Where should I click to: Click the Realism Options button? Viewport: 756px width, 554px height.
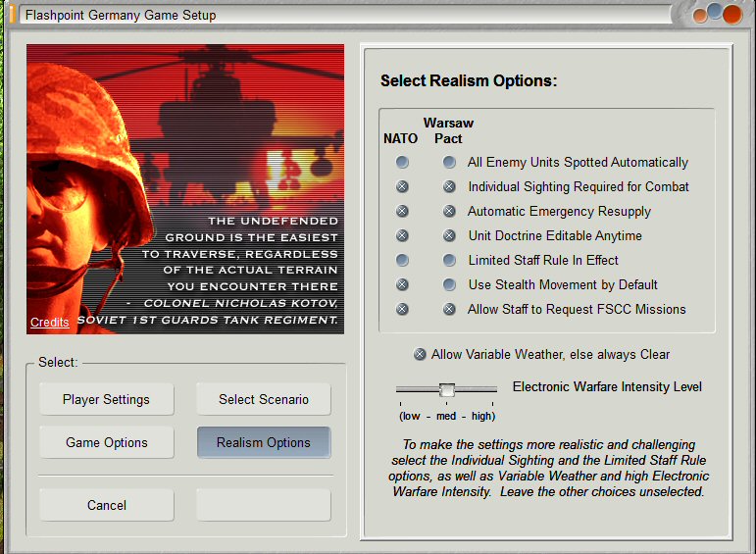264,442
